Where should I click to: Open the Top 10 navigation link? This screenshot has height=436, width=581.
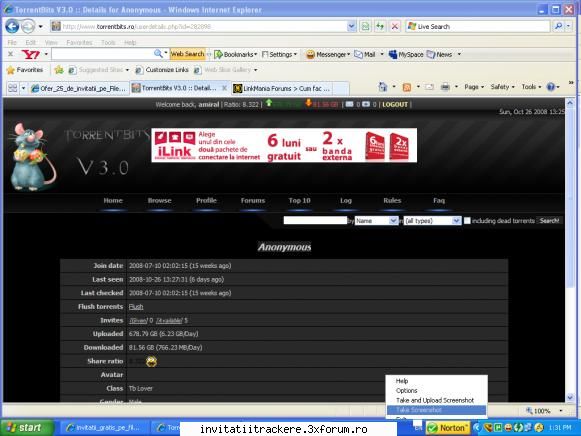pos(299,200)
